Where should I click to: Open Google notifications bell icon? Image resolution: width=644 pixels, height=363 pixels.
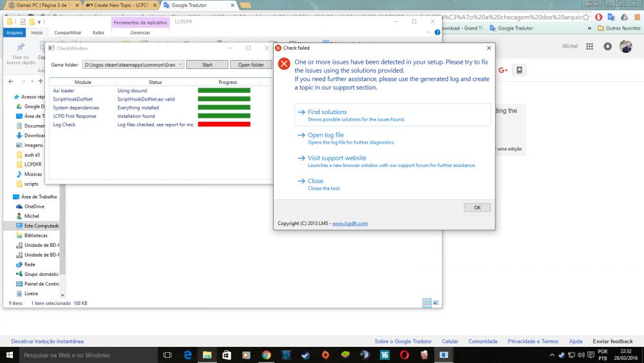607,46
